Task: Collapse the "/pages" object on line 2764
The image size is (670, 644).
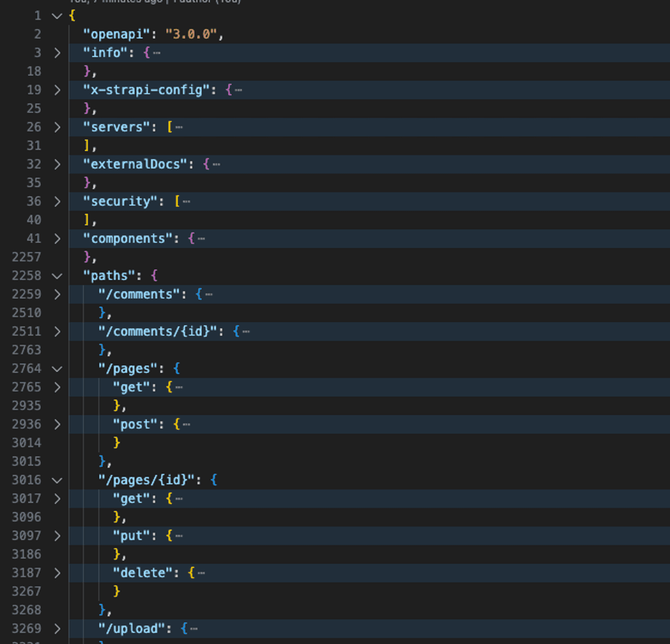Action: click(57, 369)
